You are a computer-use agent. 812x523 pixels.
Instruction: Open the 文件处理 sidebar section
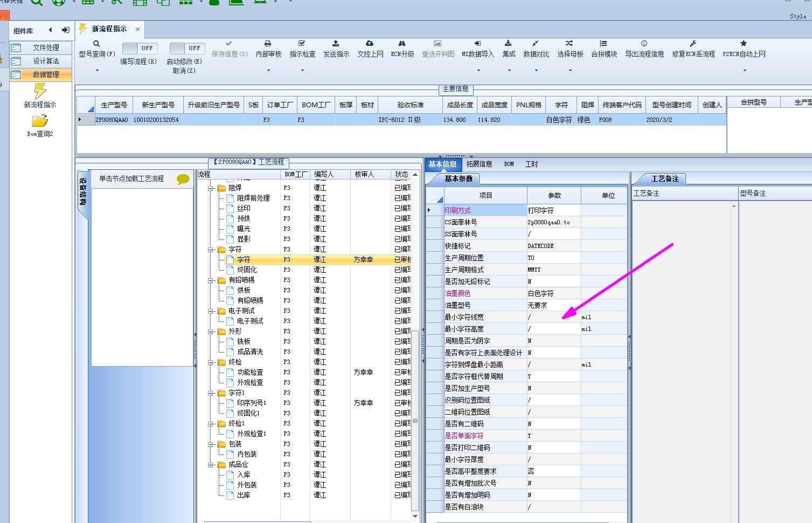(41, 48)
